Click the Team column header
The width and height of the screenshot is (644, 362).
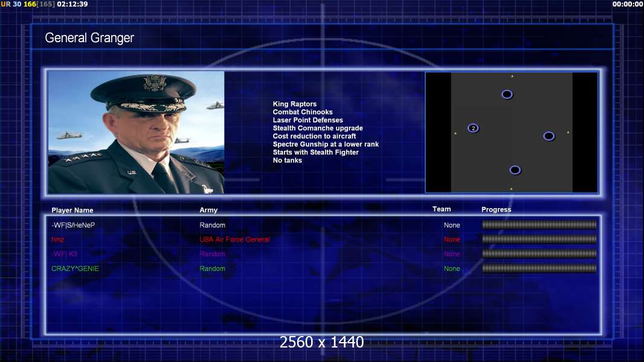pyautogui.click(x=442, y=209)
